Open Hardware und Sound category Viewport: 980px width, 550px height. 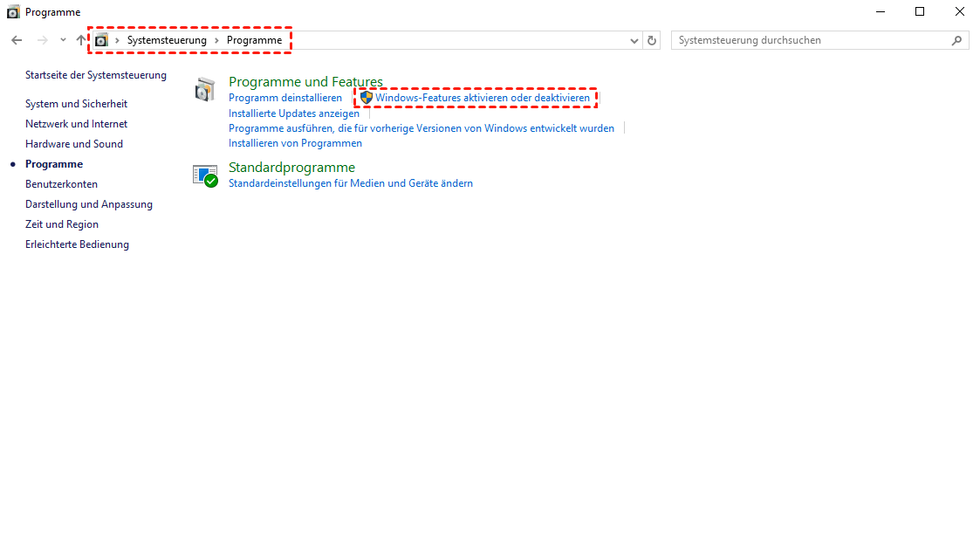pos(74,144)
